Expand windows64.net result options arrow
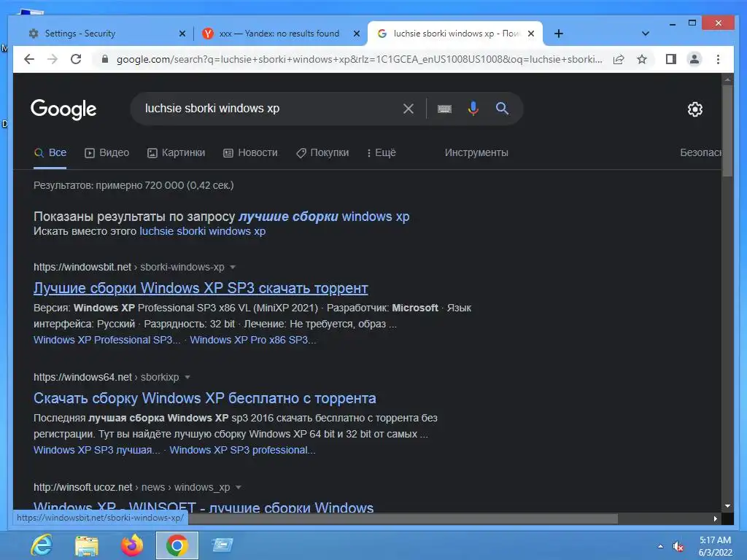The width and height of the screenshot is (747, 560). coord(187,377)
